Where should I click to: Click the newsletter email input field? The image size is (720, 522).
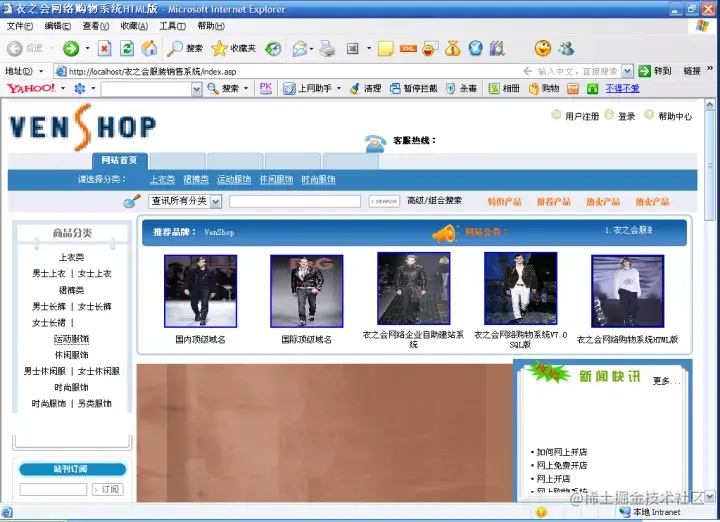(53, 489)
